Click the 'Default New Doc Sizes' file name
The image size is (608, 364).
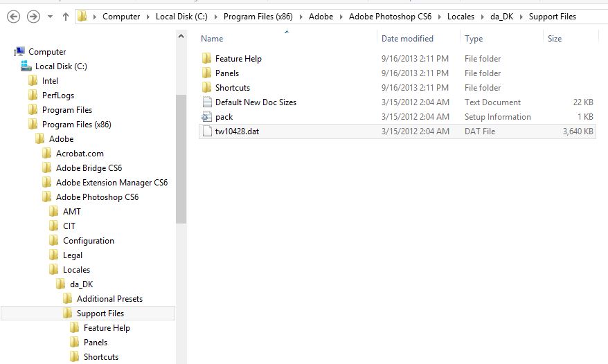coord(256,102)
